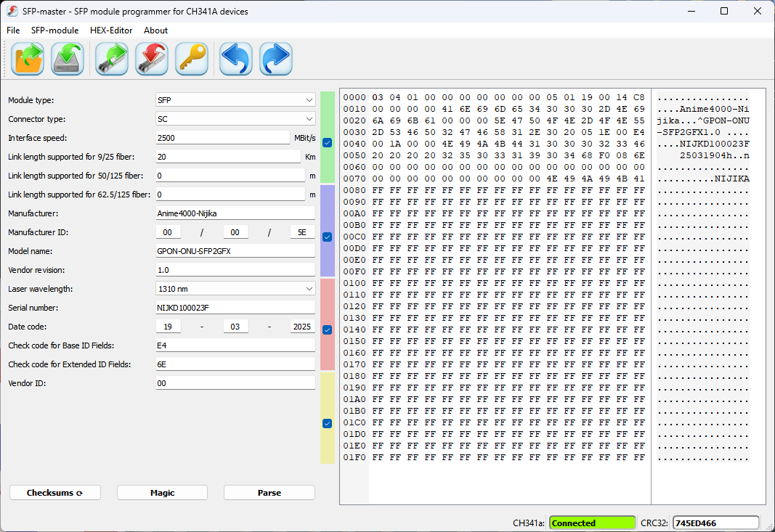Click the Interface speed field
The height and width of the screenshot is (532, 775).
tap(222, 138)
